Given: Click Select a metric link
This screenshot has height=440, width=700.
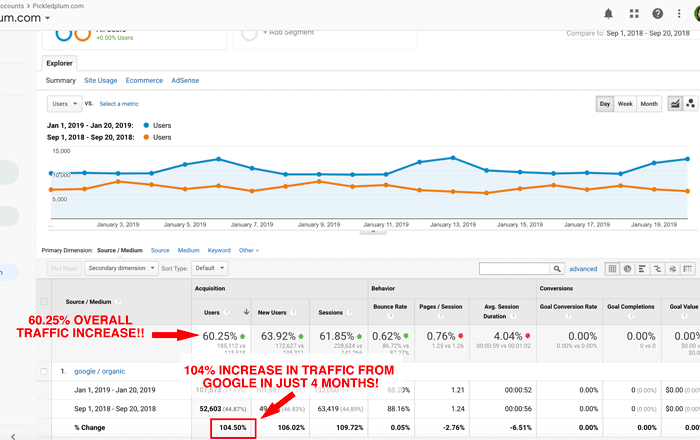Looking at the screenshot, I should [x=119, y=104].
